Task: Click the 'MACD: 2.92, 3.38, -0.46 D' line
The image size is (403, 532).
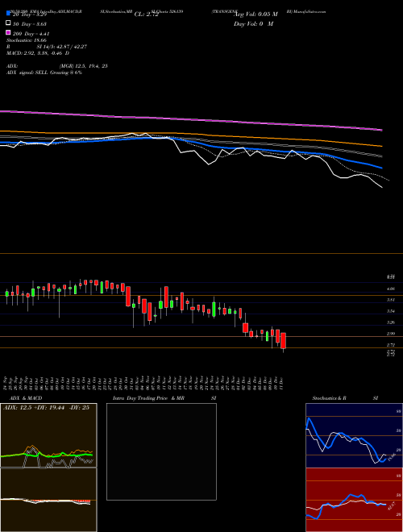Action: [38, 53]
